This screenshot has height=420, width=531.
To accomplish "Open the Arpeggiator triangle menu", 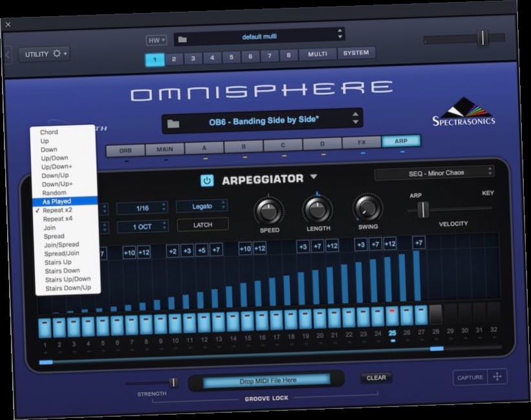I will tap(314, 176).
